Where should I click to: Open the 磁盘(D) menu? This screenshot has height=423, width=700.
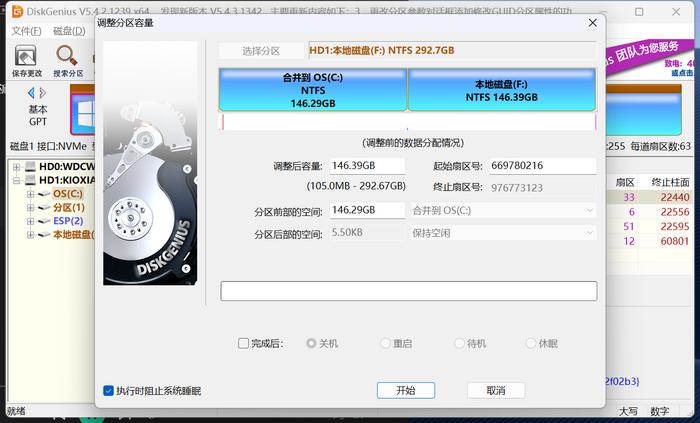69,31
